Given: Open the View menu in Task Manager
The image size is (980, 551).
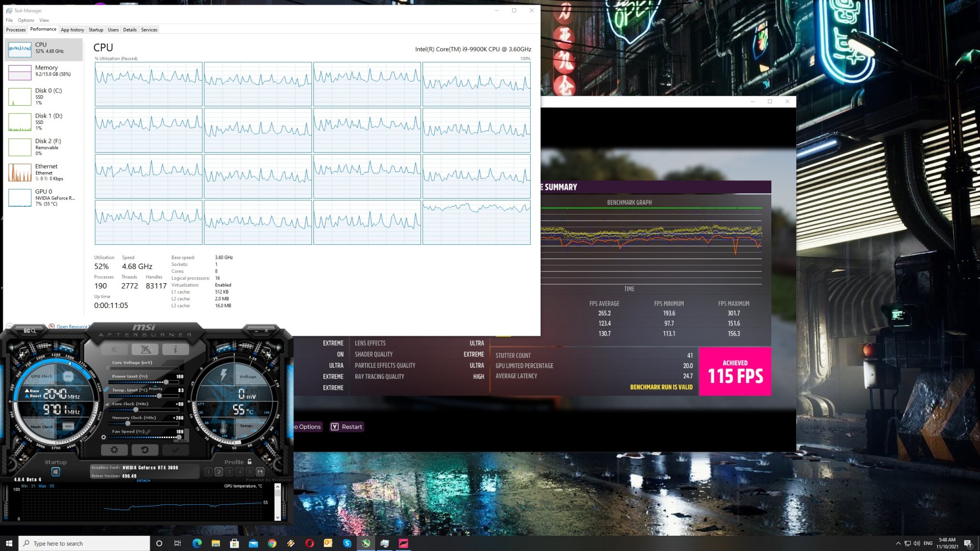Looking at the screenshot, I should (44, 20).
